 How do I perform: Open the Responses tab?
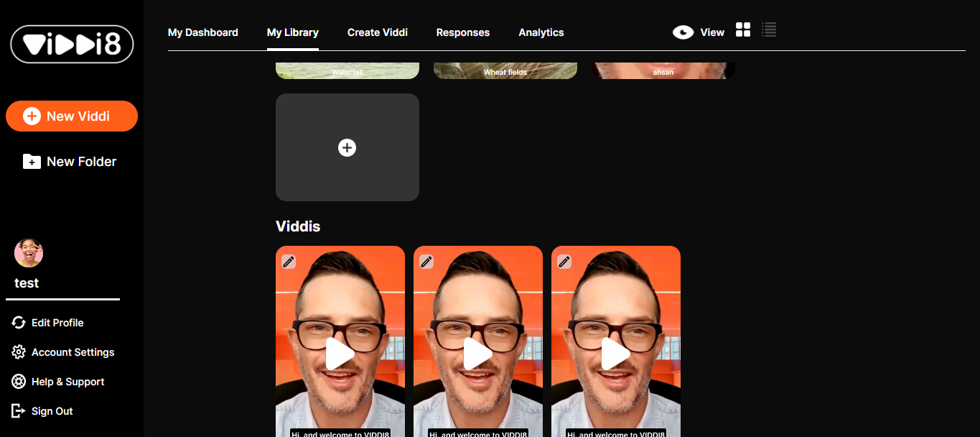point(463,32)
